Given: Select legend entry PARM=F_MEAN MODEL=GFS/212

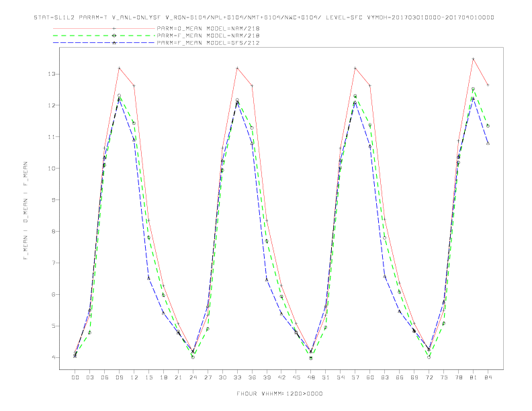Looking at the screenshot, I should pyautogui.click(x=208, y=43).
